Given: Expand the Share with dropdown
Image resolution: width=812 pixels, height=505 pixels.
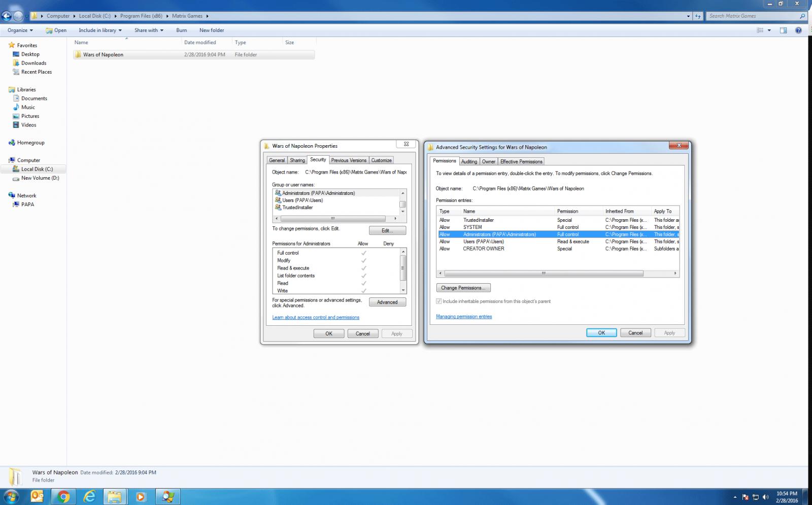Looking at the screenshot, I should click(149, 30).
